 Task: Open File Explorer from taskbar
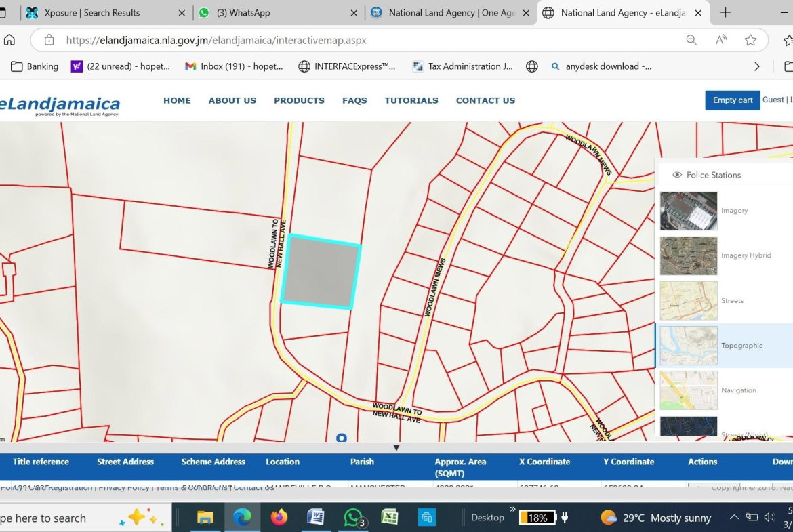point(205,517)
